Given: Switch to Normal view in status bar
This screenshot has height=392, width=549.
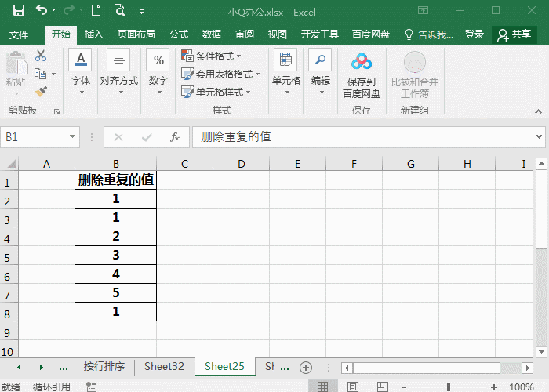Looking at the screenshot, I should tap(322, 387).
